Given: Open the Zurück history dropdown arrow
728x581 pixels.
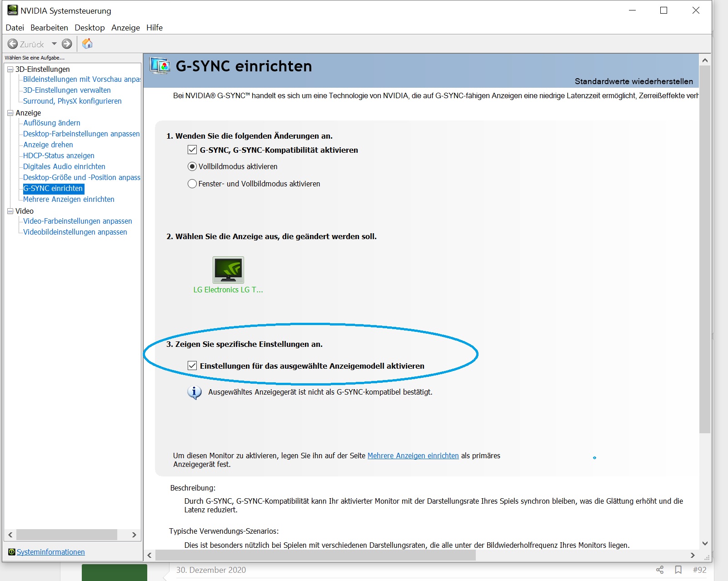Looking at the screenshot, I should click(54, 44).
